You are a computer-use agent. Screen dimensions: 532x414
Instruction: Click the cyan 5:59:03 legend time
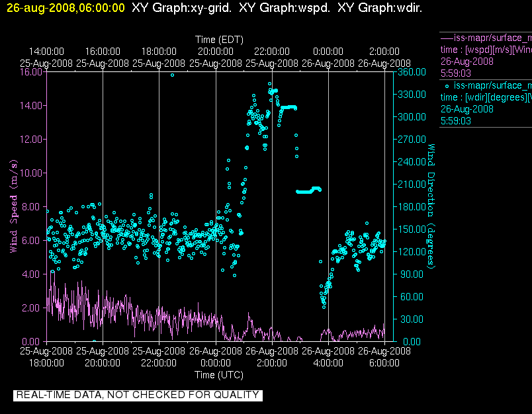[456, 121]
